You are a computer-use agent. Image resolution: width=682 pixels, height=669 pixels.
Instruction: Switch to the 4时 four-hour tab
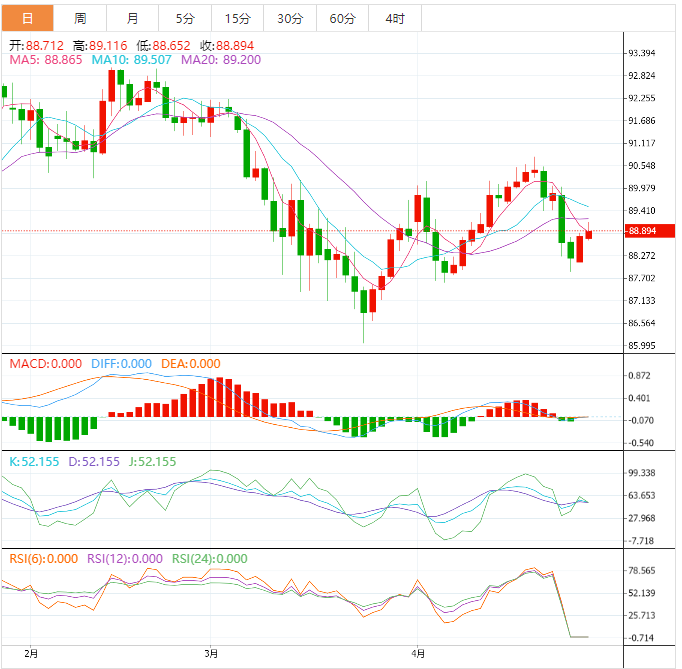394,19
